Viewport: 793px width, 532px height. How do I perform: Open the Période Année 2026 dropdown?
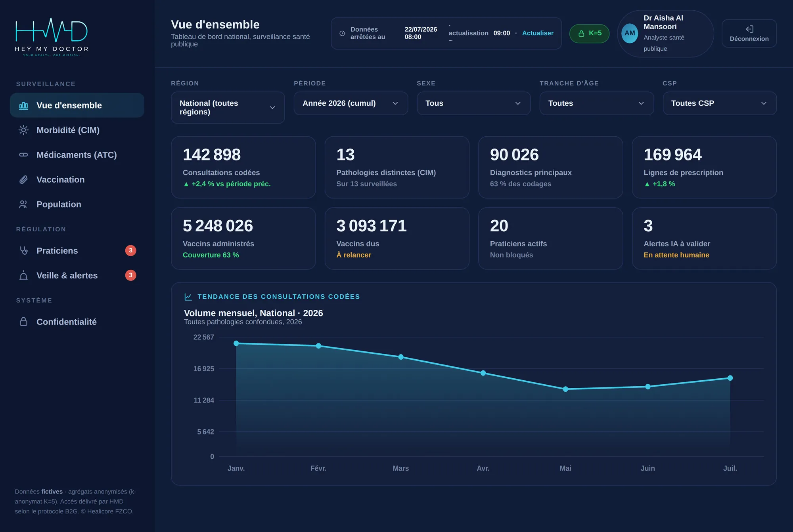(x=351, y=103)
